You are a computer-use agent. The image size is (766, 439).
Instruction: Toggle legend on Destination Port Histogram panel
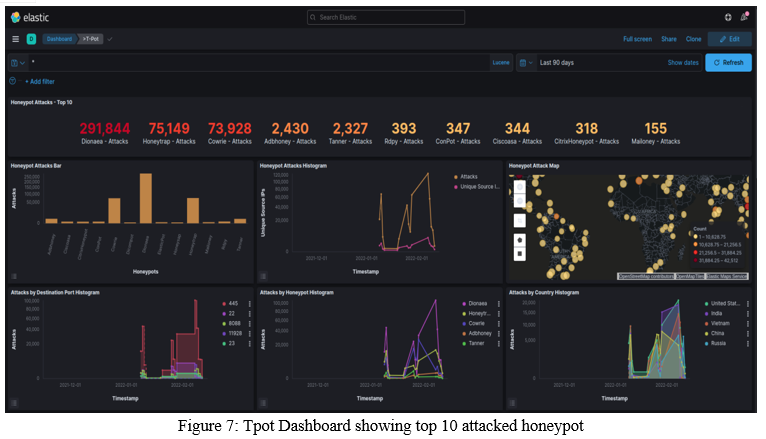click(14, 403)
